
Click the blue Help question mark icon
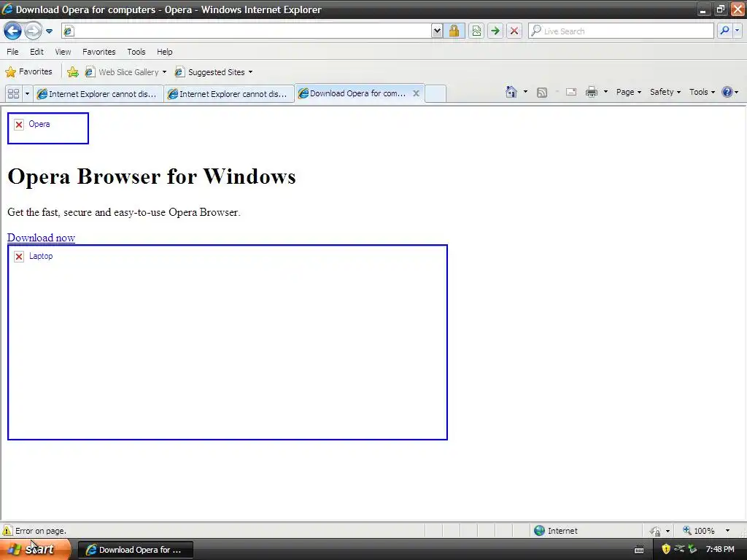coord(727,92)
